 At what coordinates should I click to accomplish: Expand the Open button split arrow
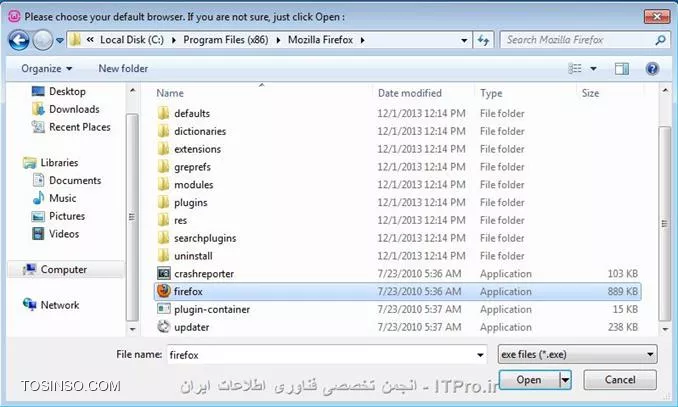click(x=565, y=380)
